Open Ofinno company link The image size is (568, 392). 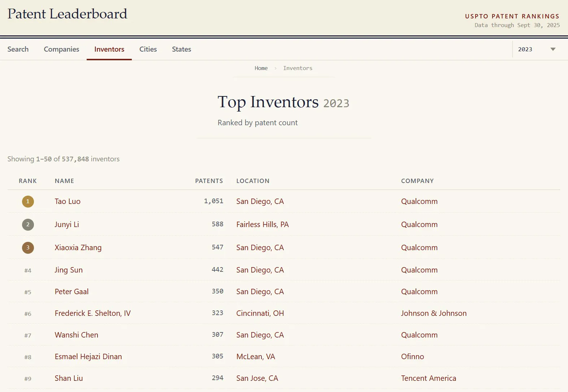(x=413, y=357)
